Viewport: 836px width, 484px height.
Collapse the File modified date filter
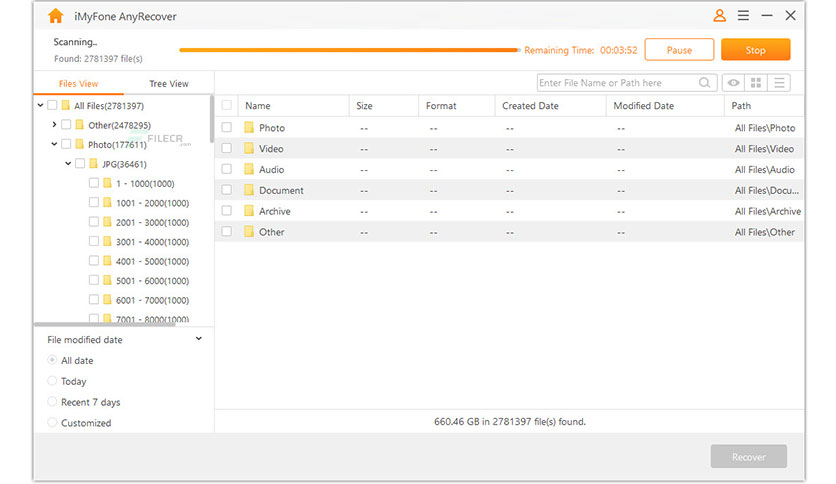pyautogui.click(x=198, y=339)
